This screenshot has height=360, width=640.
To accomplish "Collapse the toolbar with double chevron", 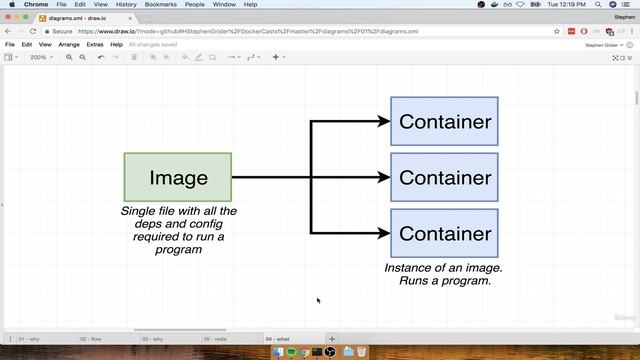I will coord(630,58).
